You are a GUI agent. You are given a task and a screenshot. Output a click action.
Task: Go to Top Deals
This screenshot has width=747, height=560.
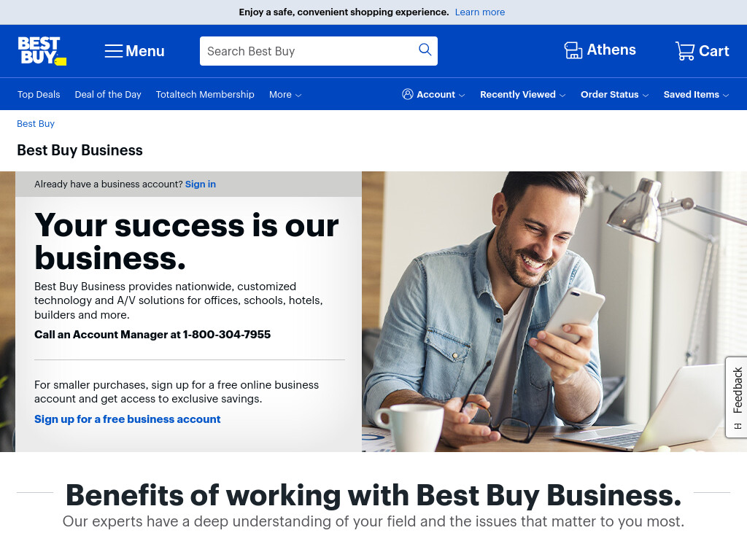coord(39,95)
